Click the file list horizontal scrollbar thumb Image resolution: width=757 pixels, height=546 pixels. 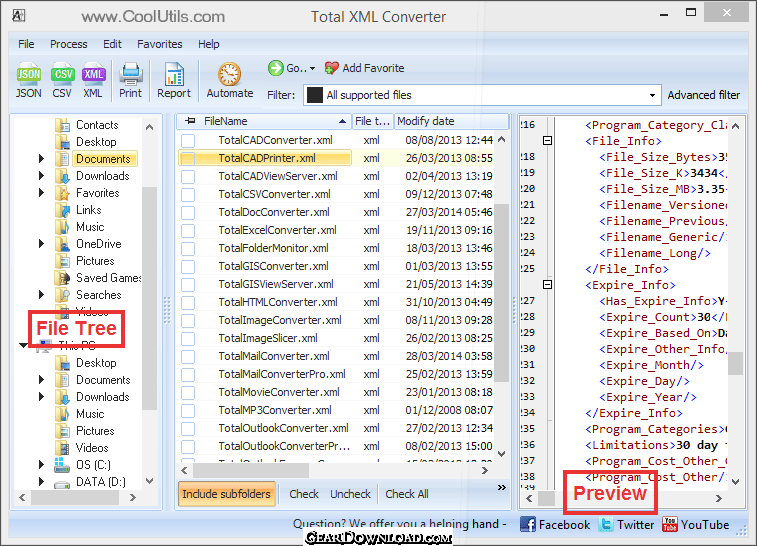click(251, 470)
